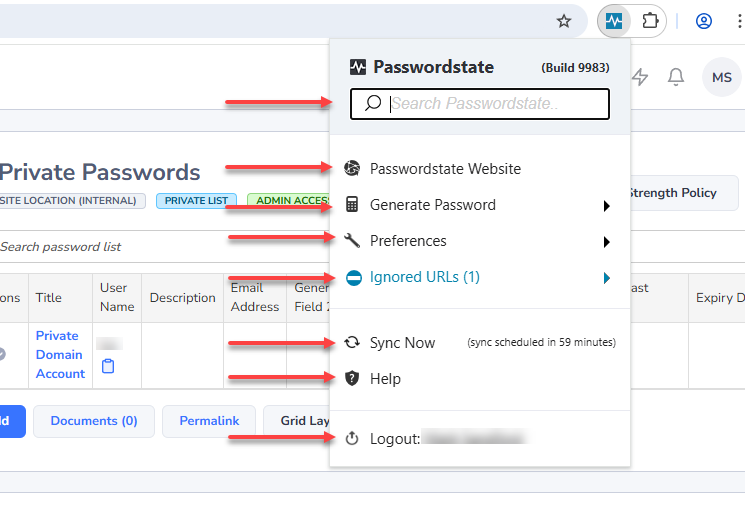745x506 pixels.
Task: Click the sync scheduled in 59 minutes text
Action: click(x=541, y=342)
